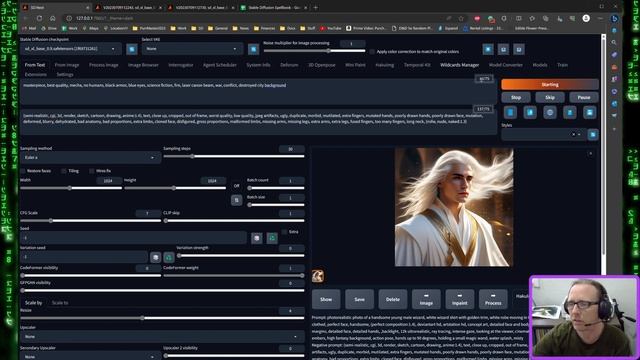Viewport: 640px width, 360px height.
Task: Click the search icon in browser sidebar
Action: coord(614,42)
